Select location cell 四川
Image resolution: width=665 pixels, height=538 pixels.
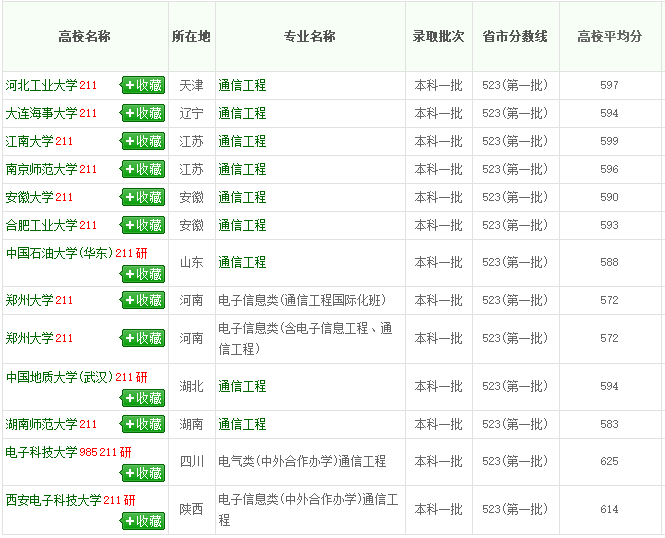pyautogui.click(x=191, y=461)
